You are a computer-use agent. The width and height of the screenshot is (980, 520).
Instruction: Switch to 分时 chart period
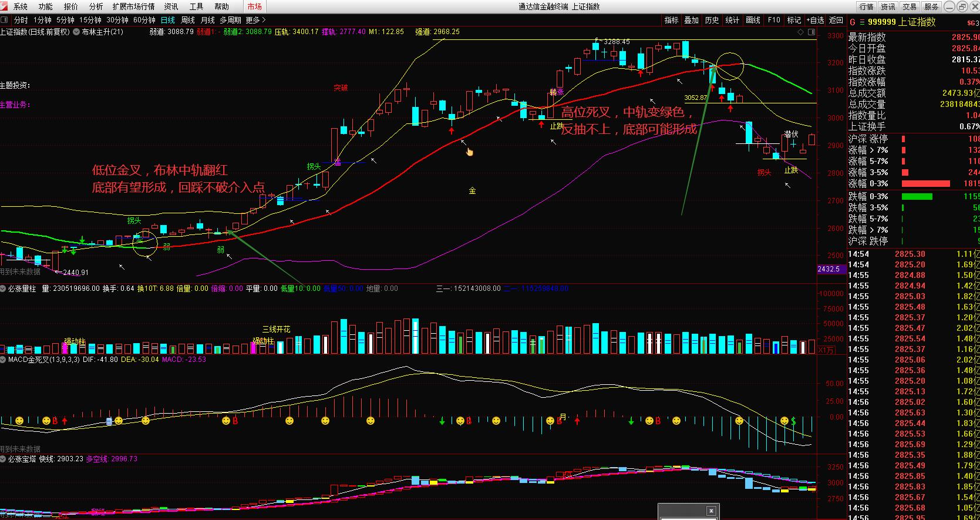click(x=21, y=20)
